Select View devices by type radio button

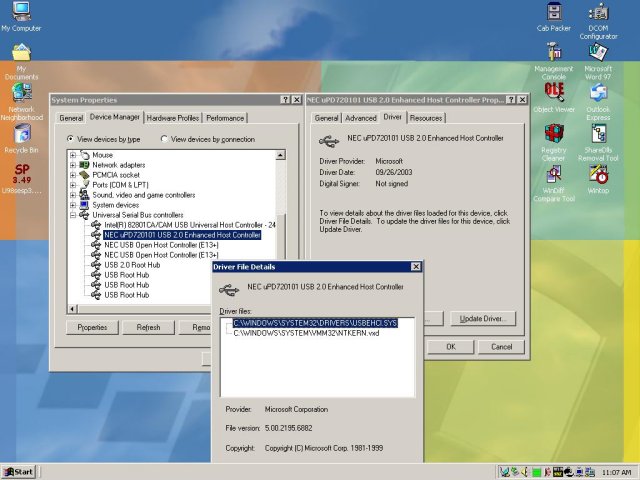pyautogui.click(x=70, y=139)
